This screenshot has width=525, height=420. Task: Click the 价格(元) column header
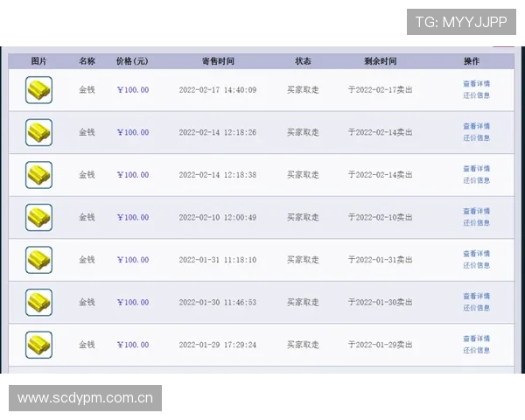point(132,61)
